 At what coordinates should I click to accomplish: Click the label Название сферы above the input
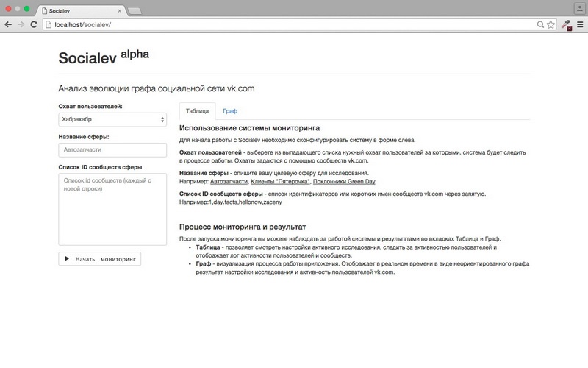(x=84, y=137)
